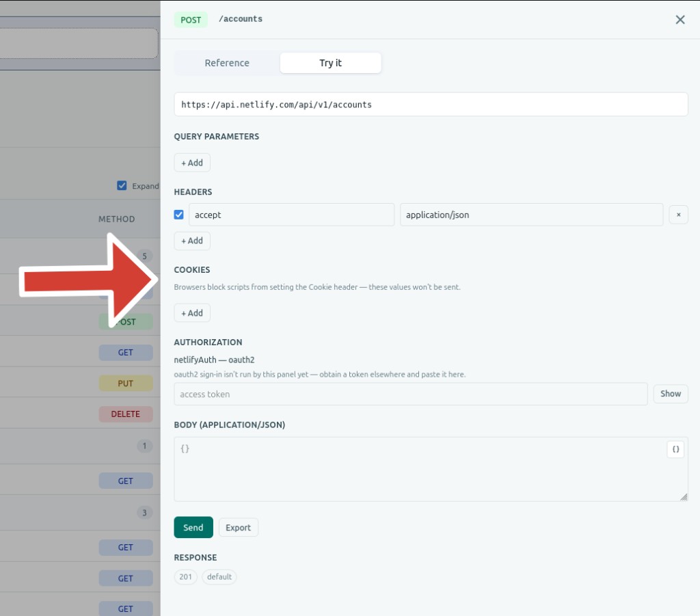Image resolution: width=700 pixels, height=616 pixels.
Task: Close the POST /accounts panel
Action: pyautogui.click(x=680, y=20)
